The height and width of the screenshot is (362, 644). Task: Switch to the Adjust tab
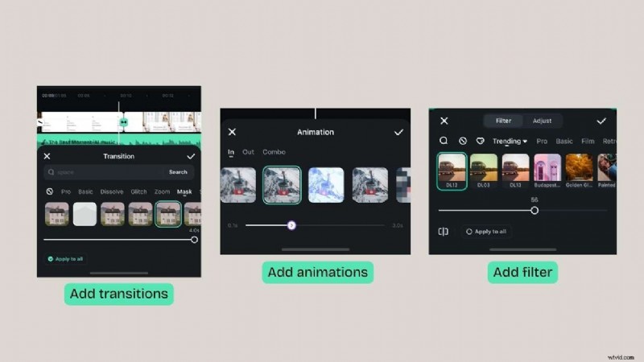click(542, 121)
